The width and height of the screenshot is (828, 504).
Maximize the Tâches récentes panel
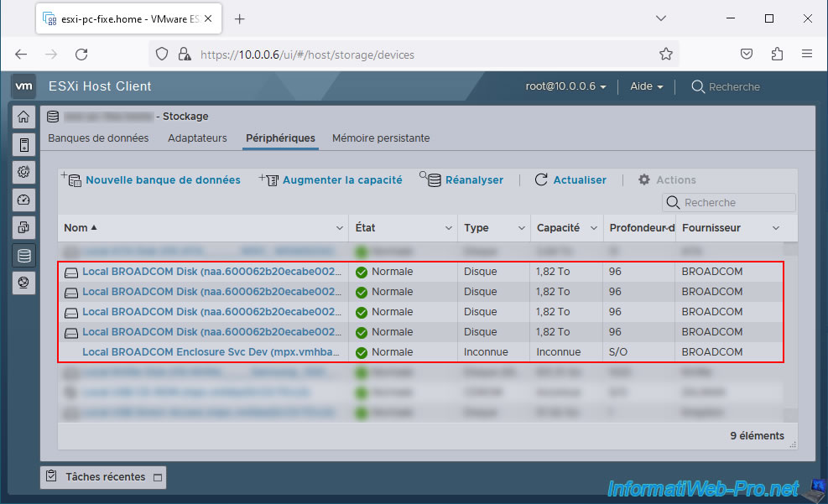click(158, 478)
